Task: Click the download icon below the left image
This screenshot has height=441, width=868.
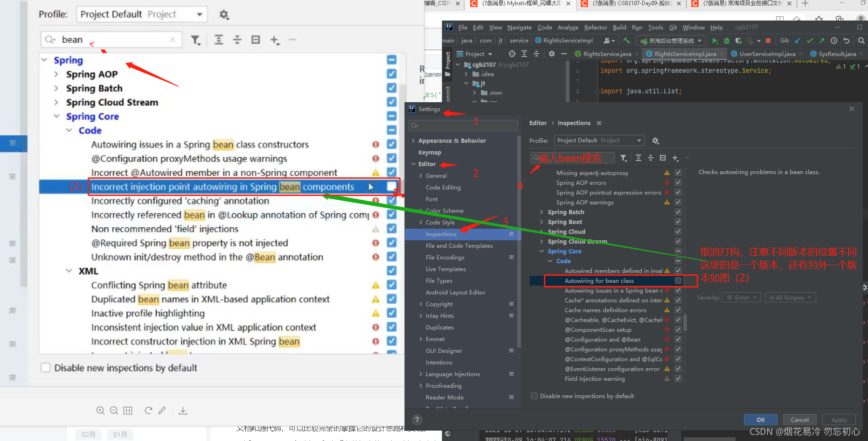Action: click(x=183, y=411)
